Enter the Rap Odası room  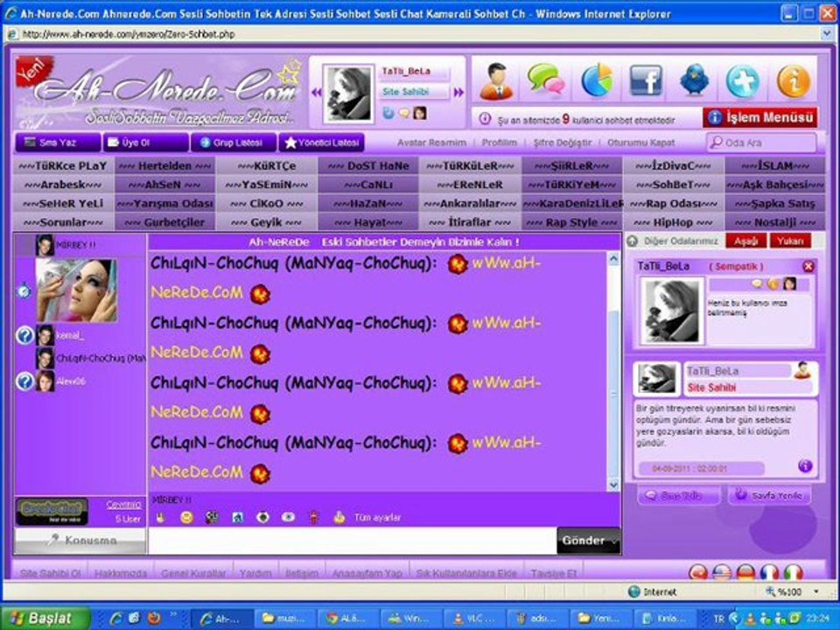point(674,204)
